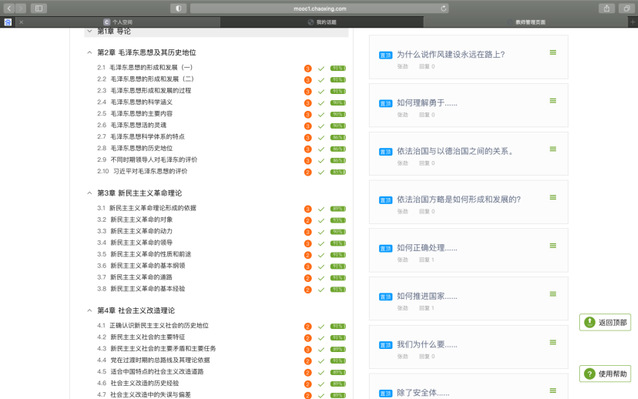This screenshot has height=399, width=638.
Task: Click the mooc1.chaoxing.com address bar
Action: [319, 8]
